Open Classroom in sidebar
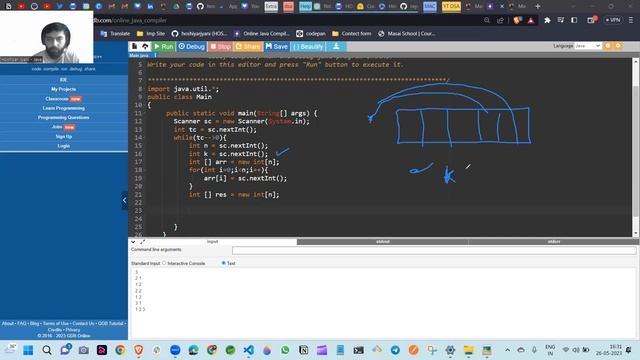Viewport: 640px width, 360px height. pos(63,99)
